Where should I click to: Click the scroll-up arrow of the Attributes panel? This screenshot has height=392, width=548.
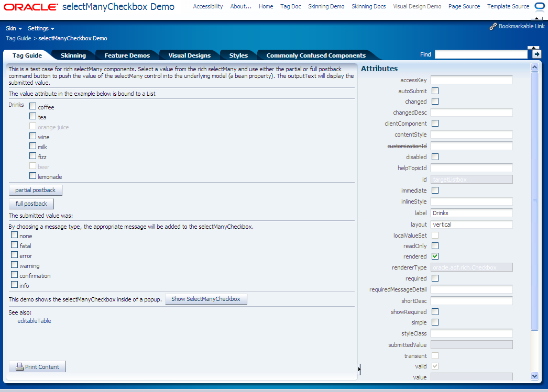[x=534, y=67]
